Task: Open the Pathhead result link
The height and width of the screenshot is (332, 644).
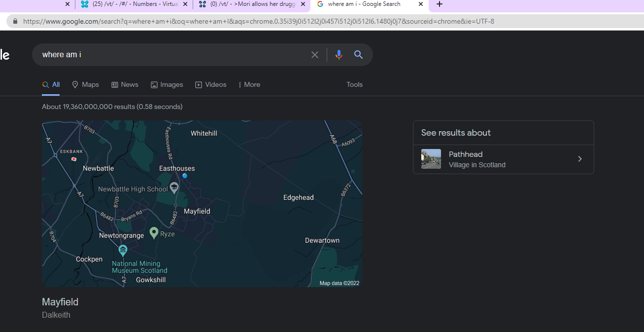Action: (503, 159)
